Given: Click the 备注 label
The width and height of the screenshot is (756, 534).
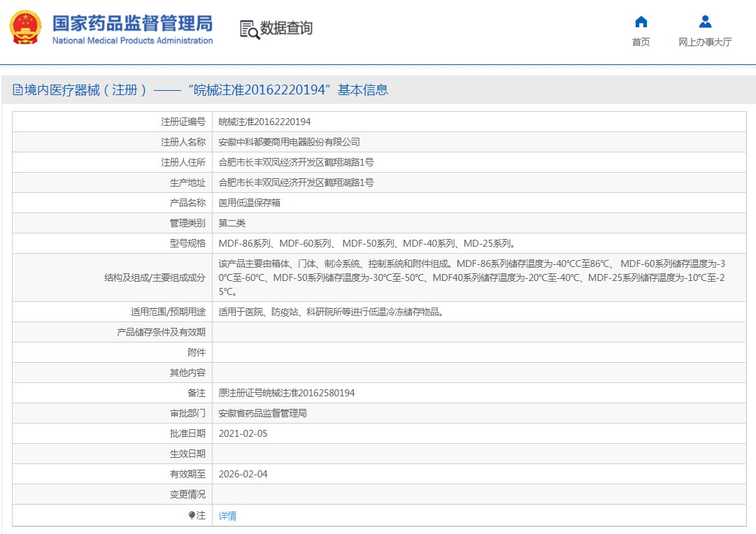Looking at the screenshot, I should [197, 393].
